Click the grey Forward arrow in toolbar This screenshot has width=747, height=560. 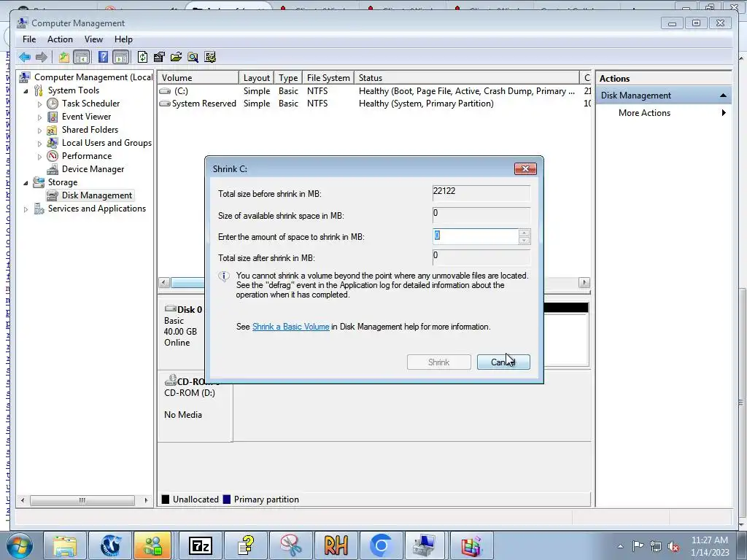[x=42, y=57]
